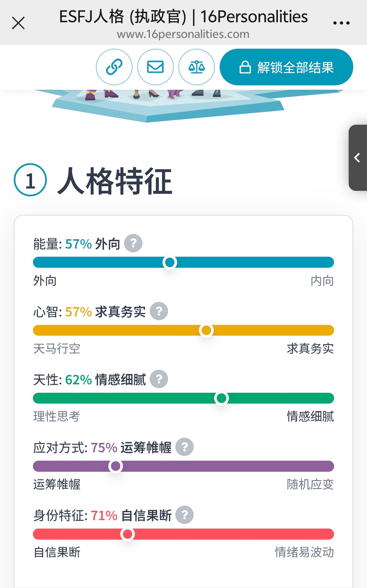
Task: Copy result link with chain icon
Action: tap(114, 67)
